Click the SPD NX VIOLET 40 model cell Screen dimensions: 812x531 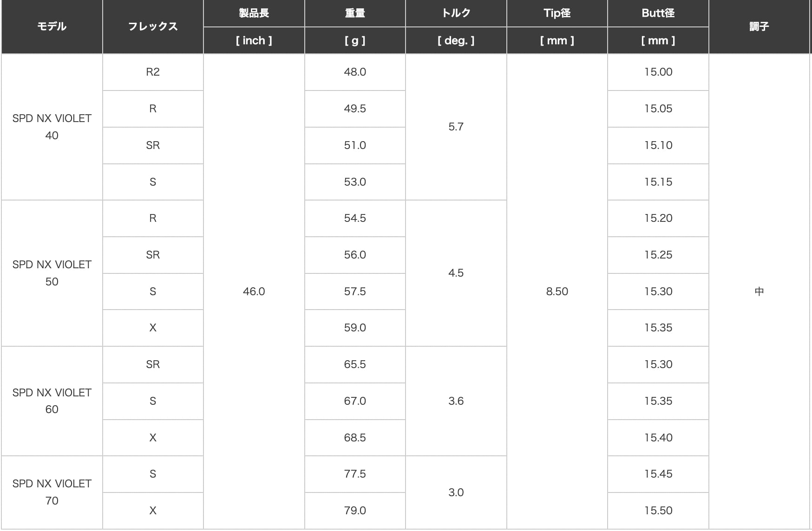point(52,127)
